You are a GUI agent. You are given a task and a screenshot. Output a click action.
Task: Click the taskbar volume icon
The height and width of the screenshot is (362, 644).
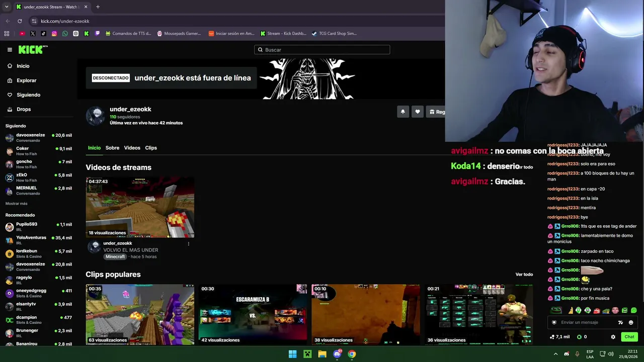pyautogui.click(x=611, y=354)
